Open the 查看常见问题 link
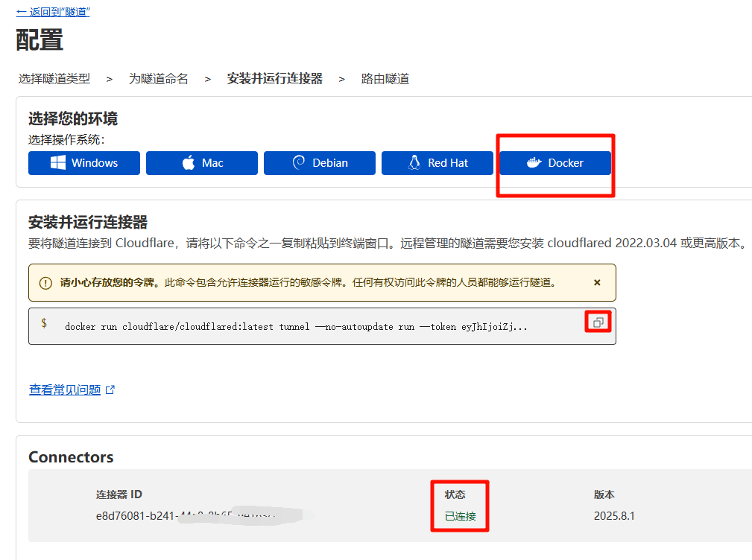 click(x=65, y=389)
